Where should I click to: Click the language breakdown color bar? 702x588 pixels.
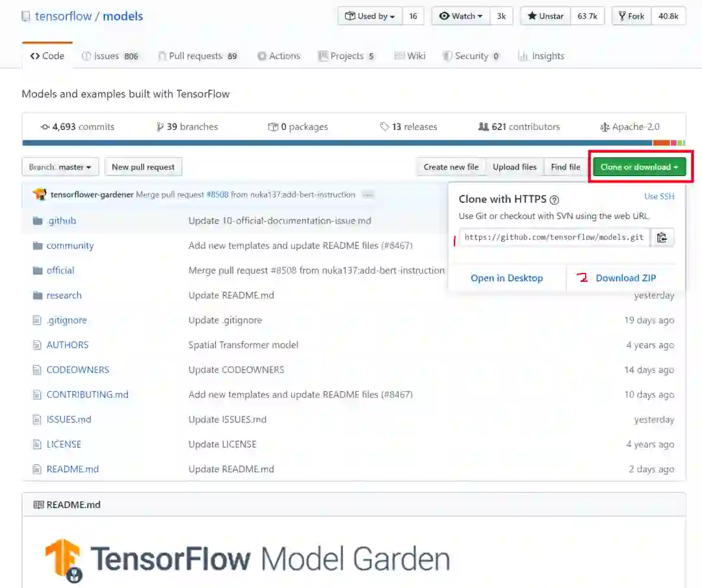[x=354, y=143]
